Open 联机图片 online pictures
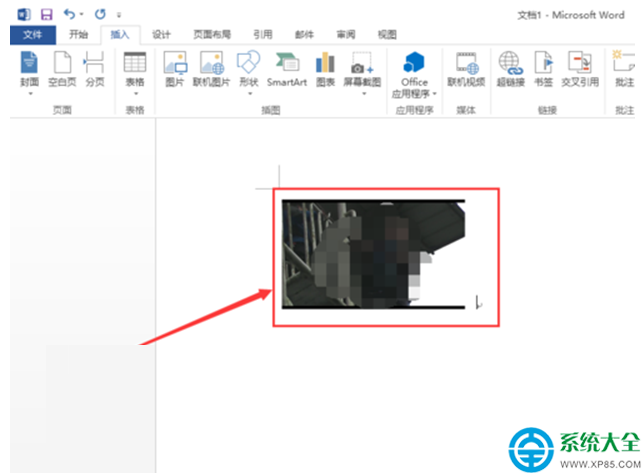This screenshot has height=475, width=643. point(212,70)
